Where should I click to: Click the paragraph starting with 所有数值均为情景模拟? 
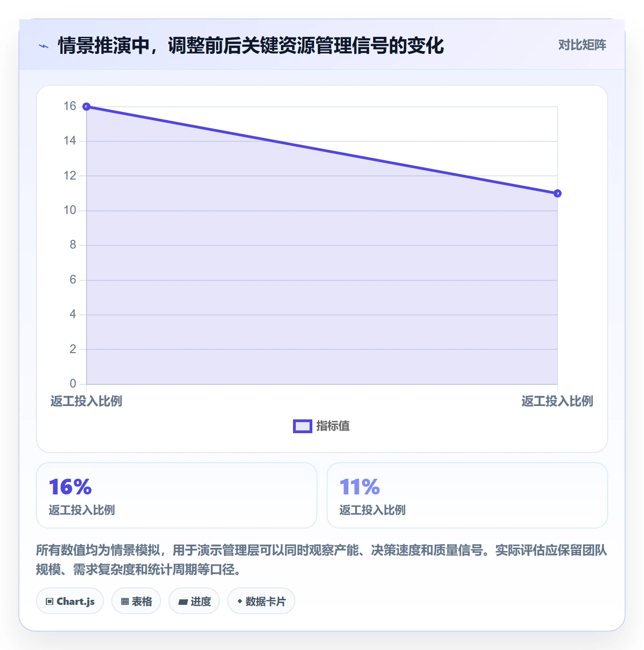tap(322, 560)
